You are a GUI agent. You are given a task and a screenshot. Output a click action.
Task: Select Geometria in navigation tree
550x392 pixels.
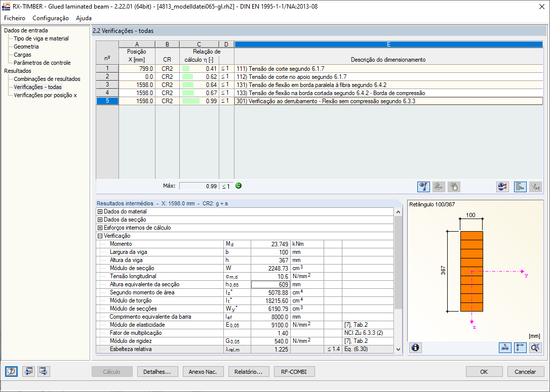click(26, 47)
